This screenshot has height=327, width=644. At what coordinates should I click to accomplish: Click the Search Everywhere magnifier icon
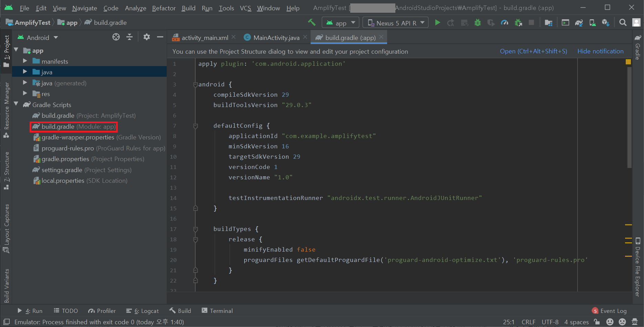click(x=623, y=23)
